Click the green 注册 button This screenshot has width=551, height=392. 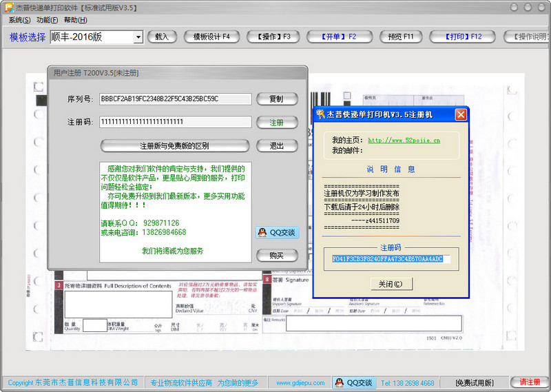pyautogui.click(x=277, y=123)
